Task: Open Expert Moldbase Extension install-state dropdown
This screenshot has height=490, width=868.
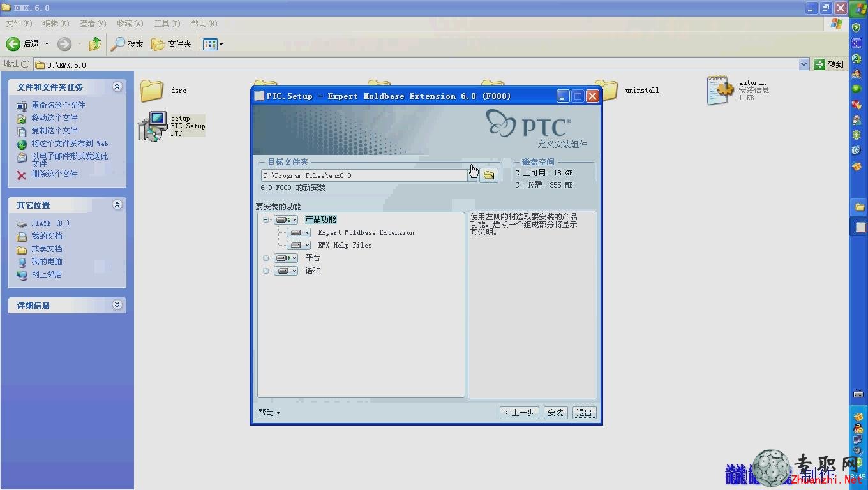Action: click(299, 232)
